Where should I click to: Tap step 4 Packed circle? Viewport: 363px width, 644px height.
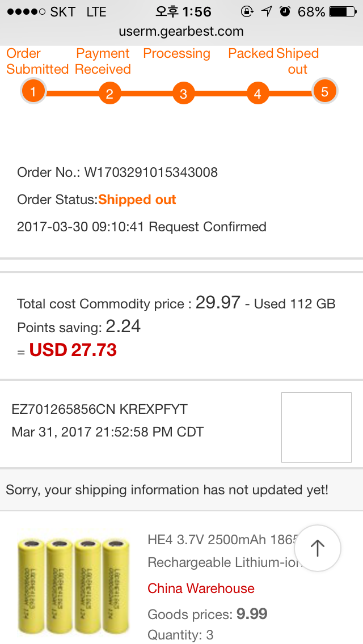tap(258, 94)
